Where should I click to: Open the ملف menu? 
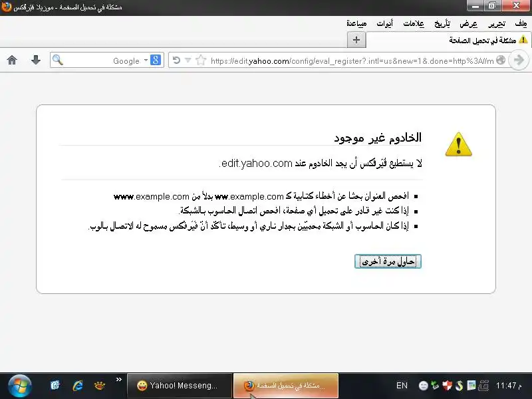[x=521, y=23]
